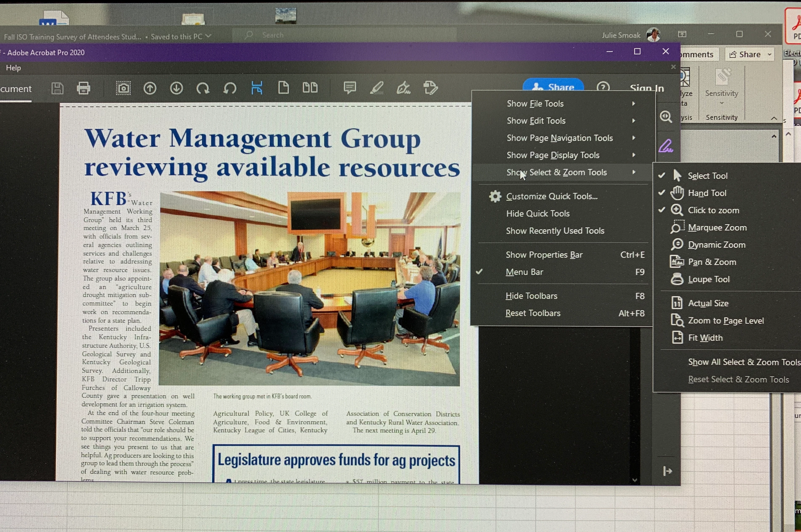Viewport: 801px width, 532px height.
Task: Go to previous page with the up arrow icon
Action: point(150,89)
